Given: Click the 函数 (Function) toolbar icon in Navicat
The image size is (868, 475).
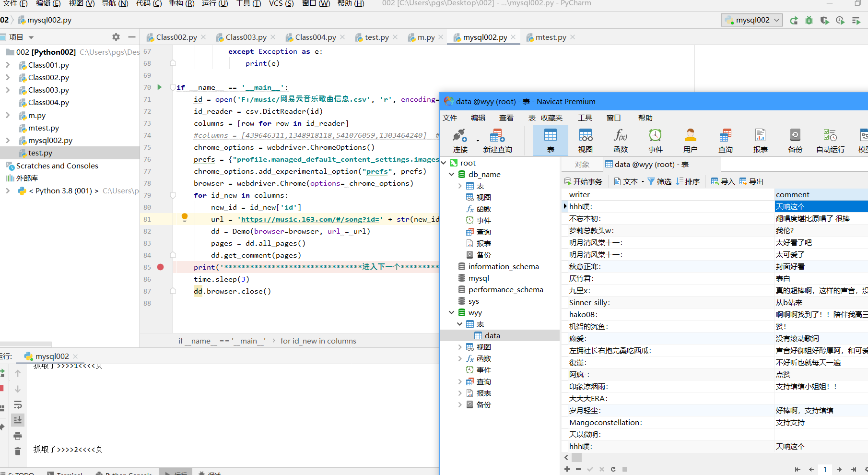Looking at the screenshot, I should click(x=620, y=140).
